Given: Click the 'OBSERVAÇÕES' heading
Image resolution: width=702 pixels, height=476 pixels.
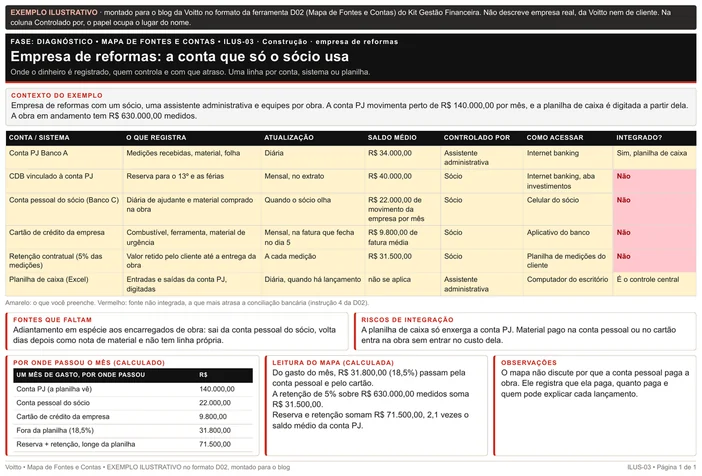Looking at the screenshot, I should (529, 363).
